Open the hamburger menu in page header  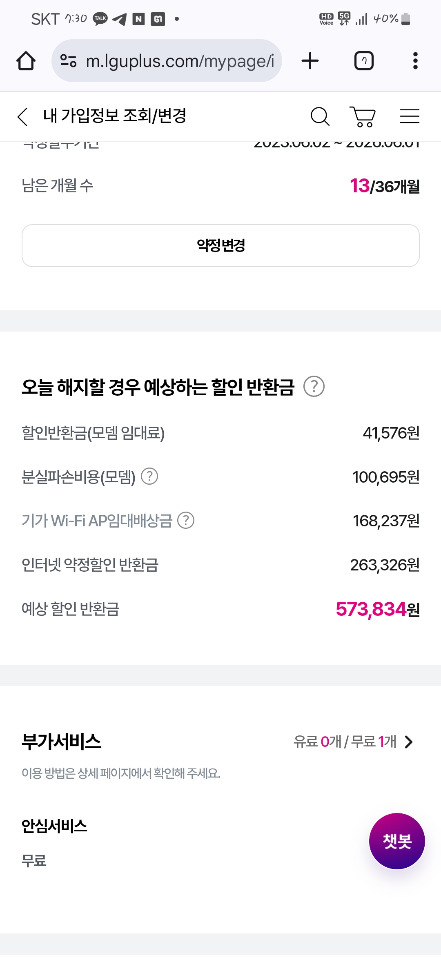coord(410,116)
